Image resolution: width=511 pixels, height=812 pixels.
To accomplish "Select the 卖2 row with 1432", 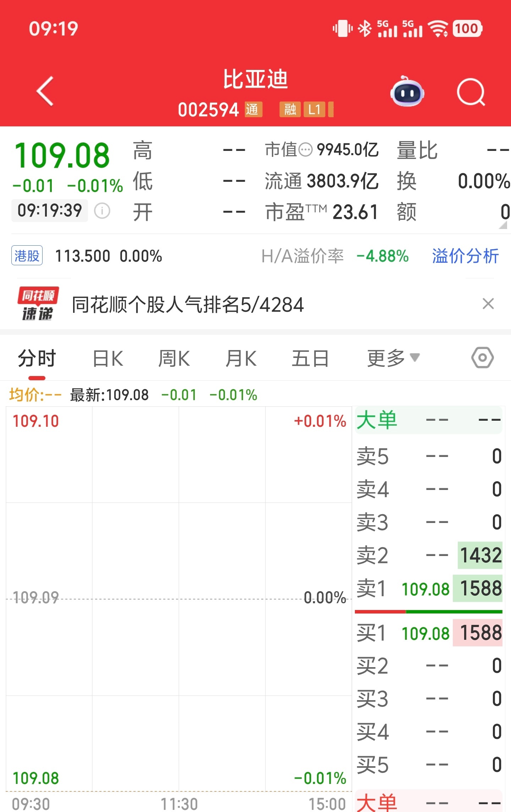I will click(x=429, y=555).
